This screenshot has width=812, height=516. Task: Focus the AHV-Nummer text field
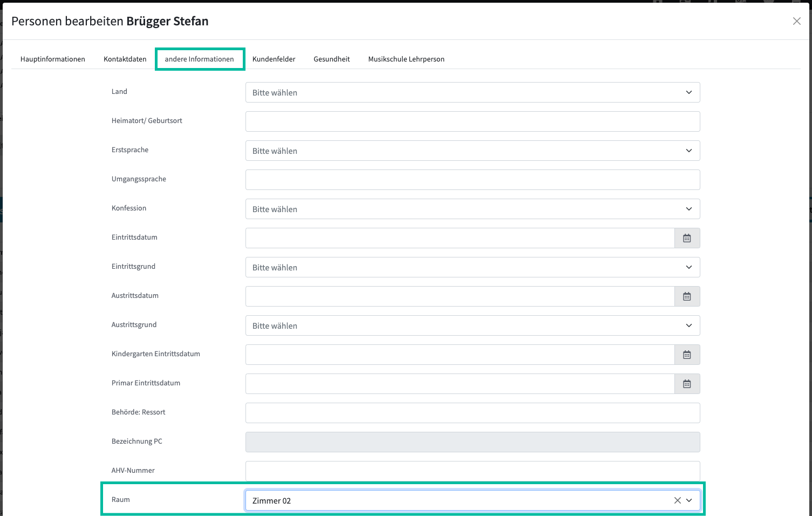tap(473, 471)
